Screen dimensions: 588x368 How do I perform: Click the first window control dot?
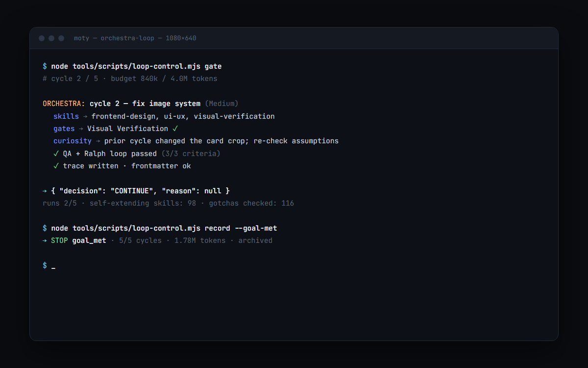coord(42,38)
